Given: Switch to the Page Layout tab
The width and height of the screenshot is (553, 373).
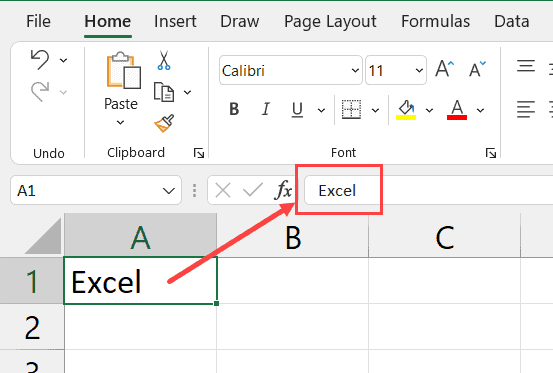Looking at the screenshot, I should [330, 22].
